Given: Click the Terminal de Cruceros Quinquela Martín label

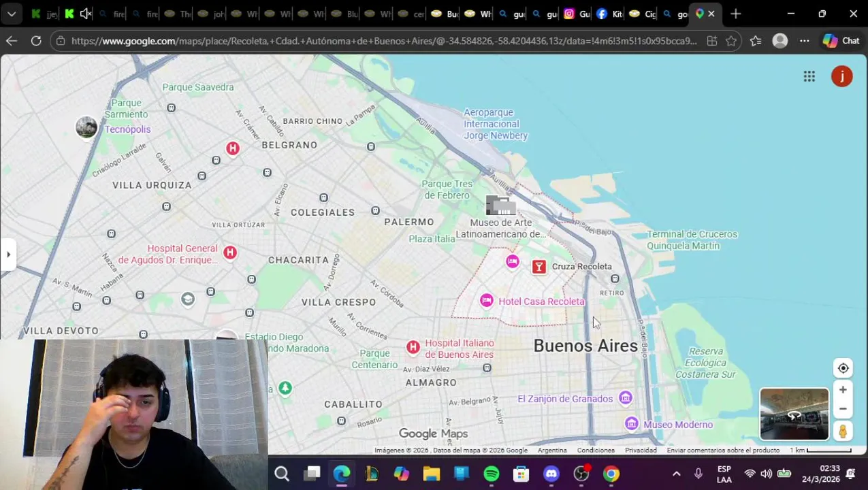Looking at the screenshot, I should click(692, 240).
